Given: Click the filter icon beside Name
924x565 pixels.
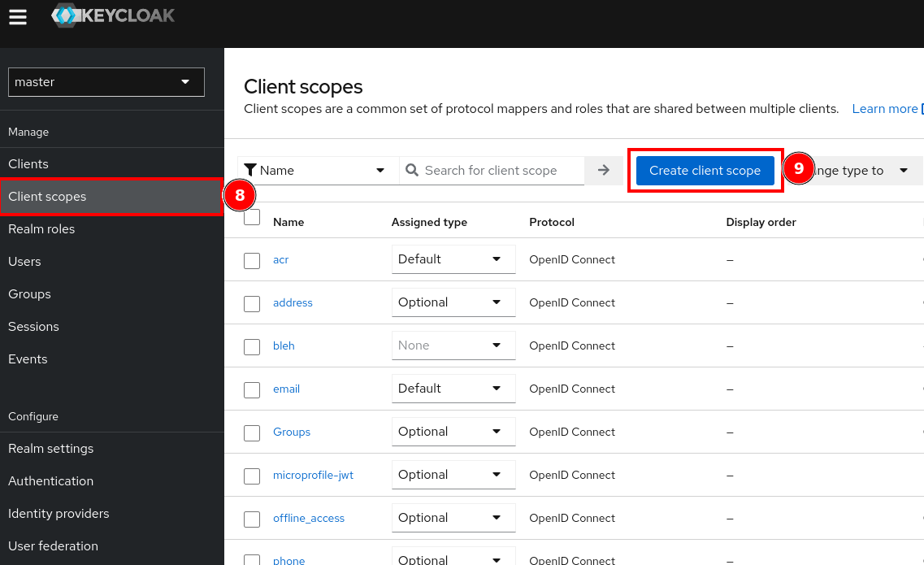Looking at the screenshot, I should pyautogui.click(x=254, y=170).
